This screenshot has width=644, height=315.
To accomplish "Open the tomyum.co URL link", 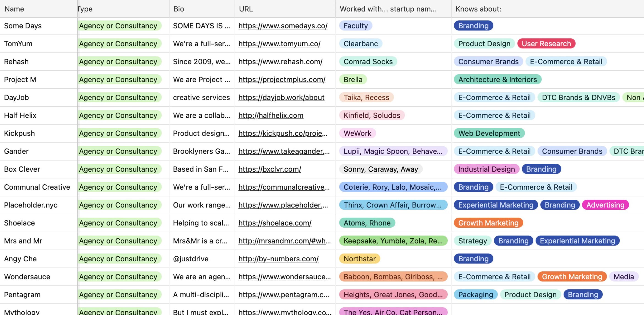I will point(279,44).
